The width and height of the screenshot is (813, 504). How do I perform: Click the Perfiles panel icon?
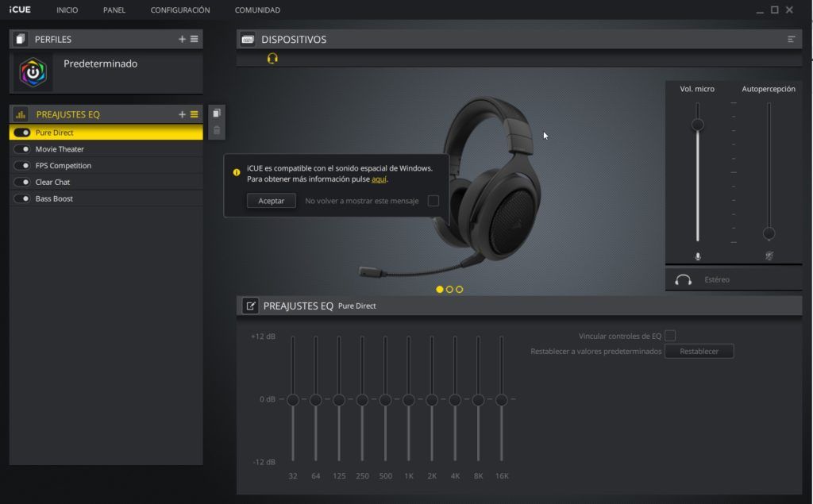click(x=20, y=39)
